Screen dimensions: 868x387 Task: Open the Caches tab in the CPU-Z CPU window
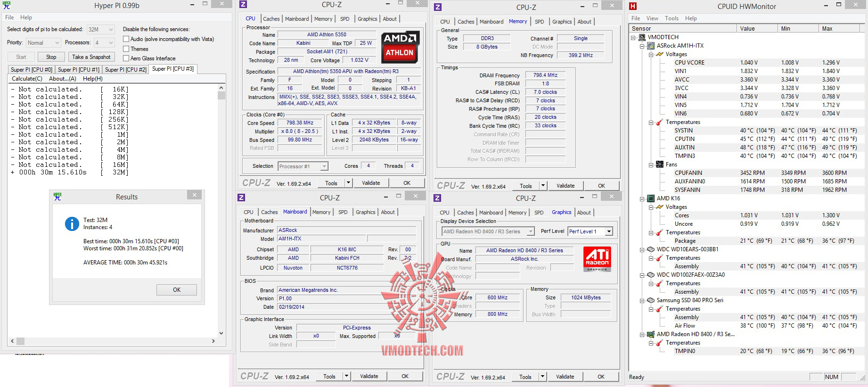pos(271,19)
